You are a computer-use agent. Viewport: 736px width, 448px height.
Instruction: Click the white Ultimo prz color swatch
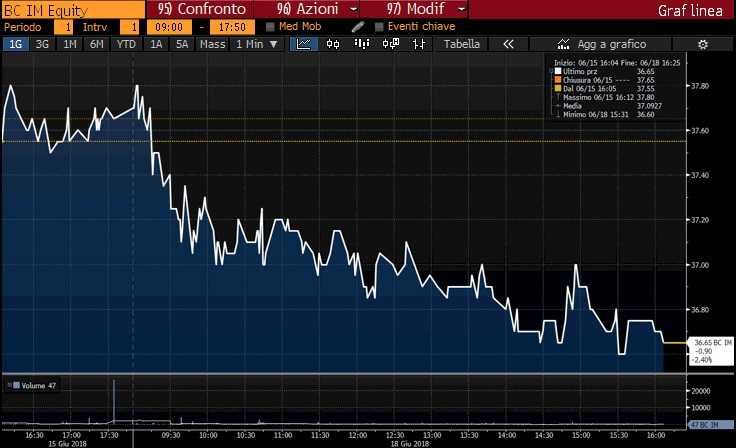[x=558, y=71]
